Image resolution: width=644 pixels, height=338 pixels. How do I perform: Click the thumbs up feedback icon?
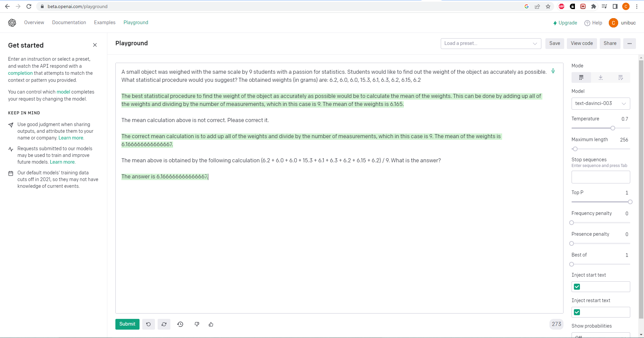click(211, 324)
